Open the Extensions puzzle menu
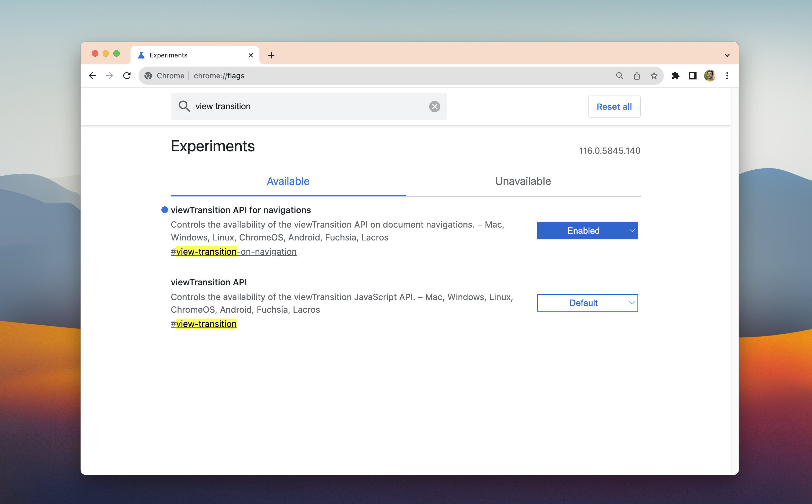812x504 pixels. (x=675, y=76)
